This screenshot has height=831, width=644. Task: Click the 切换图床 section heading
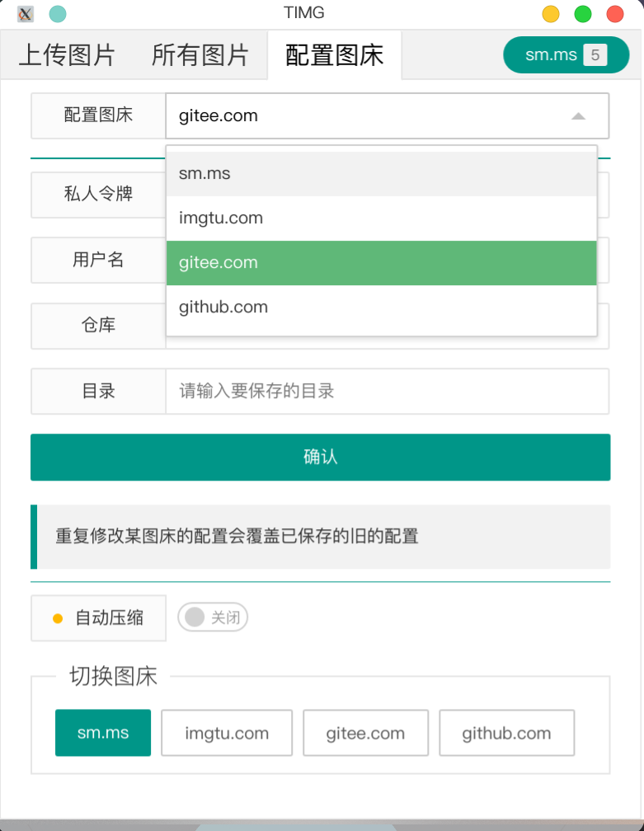click(x=114, y=677)
